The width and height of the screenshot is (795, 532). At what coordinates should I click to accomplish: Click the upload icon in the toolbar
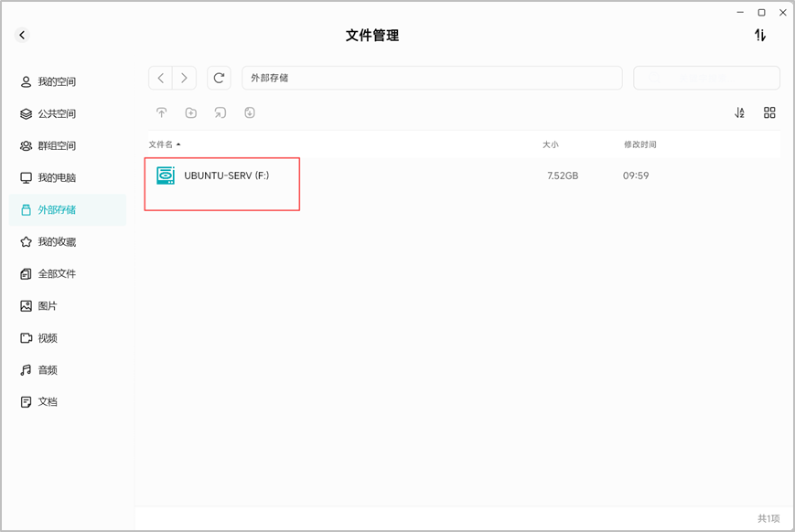[x=162, y=112]
